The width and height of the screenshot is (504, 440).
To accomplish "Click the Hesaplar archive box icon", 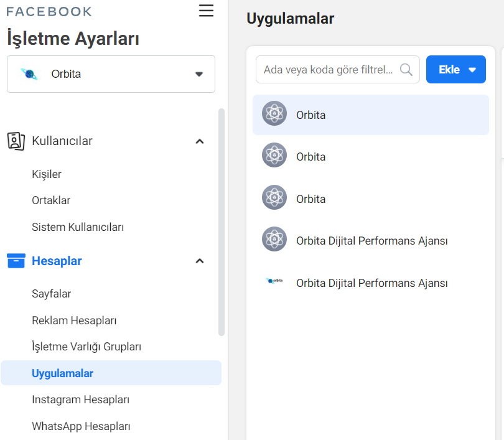I will click(16, 261).
